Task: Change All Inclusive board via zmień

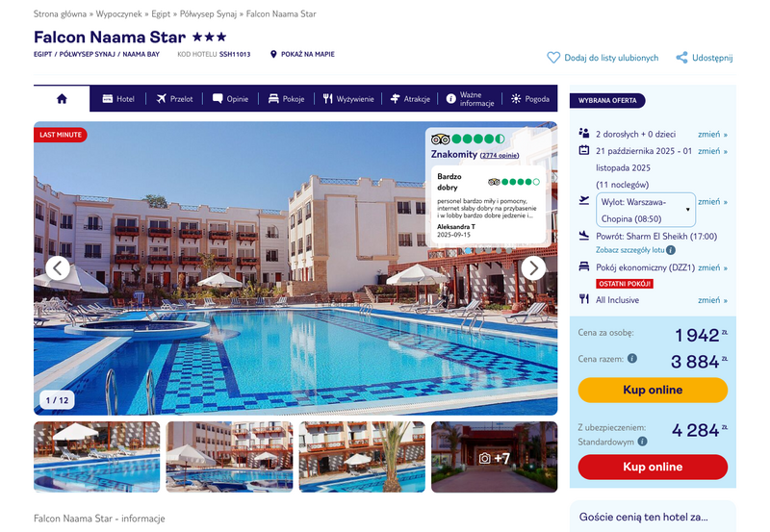Action: click(x=712, y=300)
